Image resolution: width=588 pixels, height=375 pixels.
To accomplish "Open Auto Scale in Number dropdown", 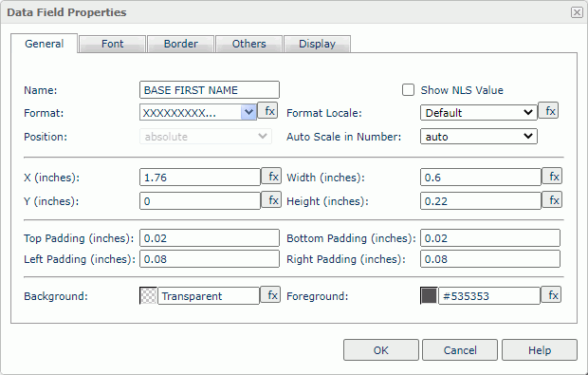I will tap(479, 137).
